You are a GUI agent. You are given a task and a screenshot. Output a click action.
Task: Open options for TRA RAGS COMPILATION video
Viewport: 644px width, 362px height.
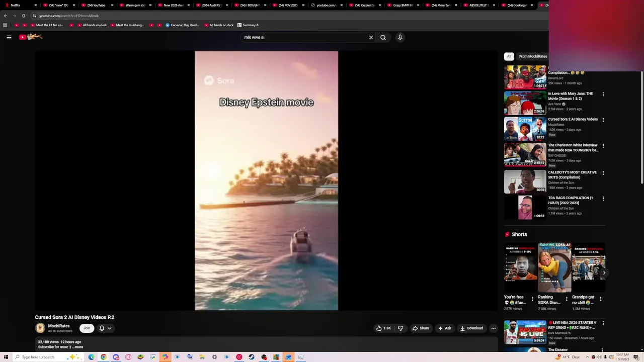603,199
